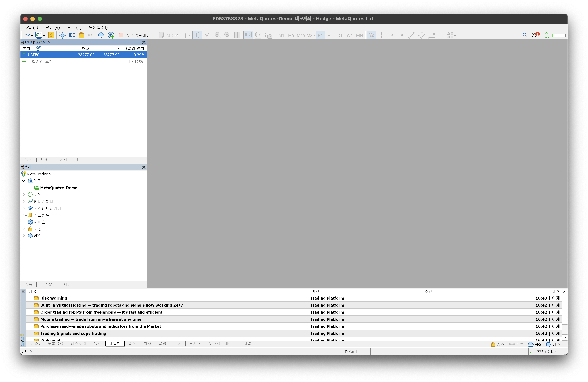
Task: Toggle the 시스템트레이딩 algo trading button
Action: click(136, 35)
